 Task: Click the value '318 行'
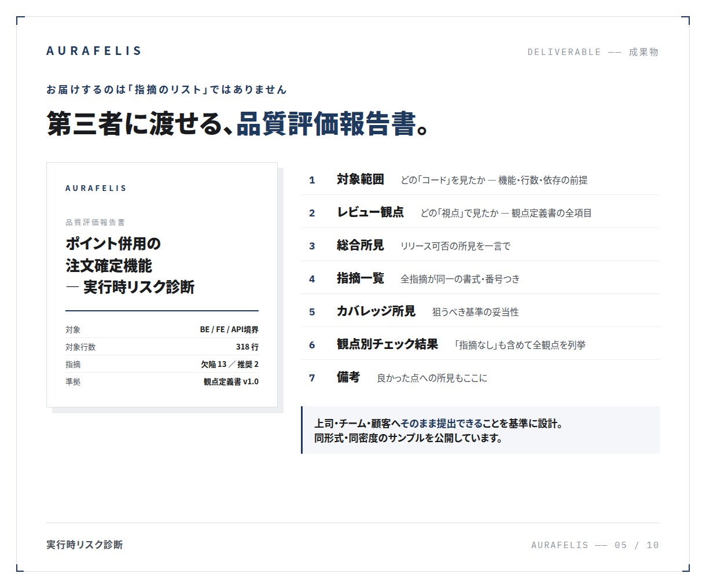(x=247, y=347)
